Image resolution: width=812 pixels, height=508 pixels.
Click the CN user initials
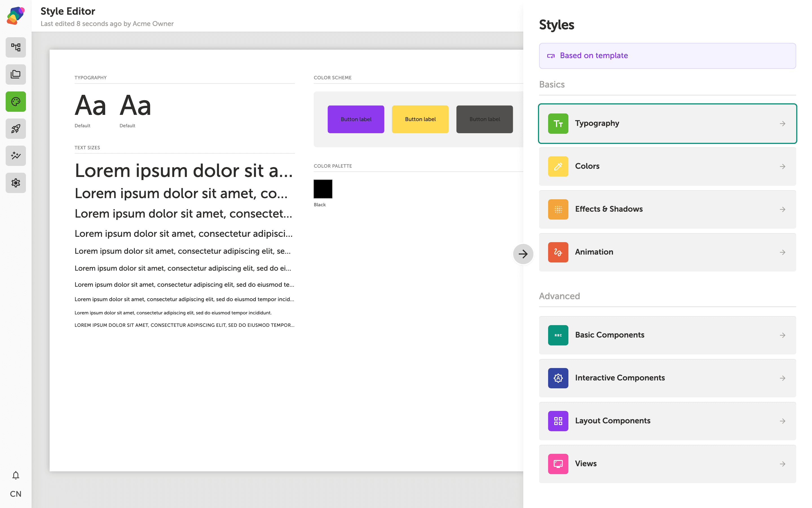click(16, 494)
